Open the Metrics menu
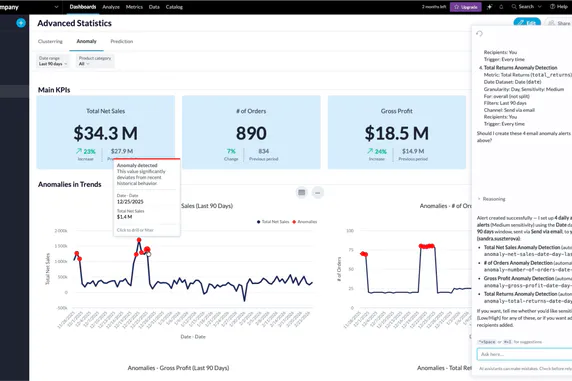 click(x=134, y=7)
